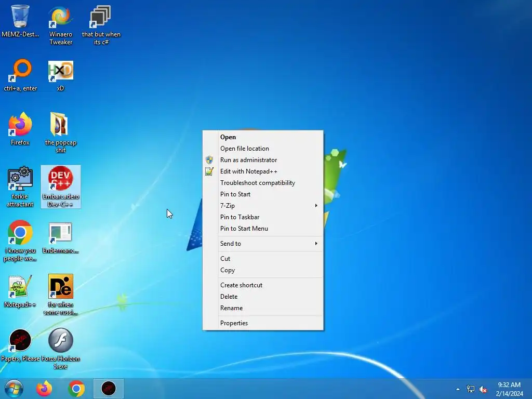Choose Create shortcut
Screen dimensions: 532x399
point(263,285)
